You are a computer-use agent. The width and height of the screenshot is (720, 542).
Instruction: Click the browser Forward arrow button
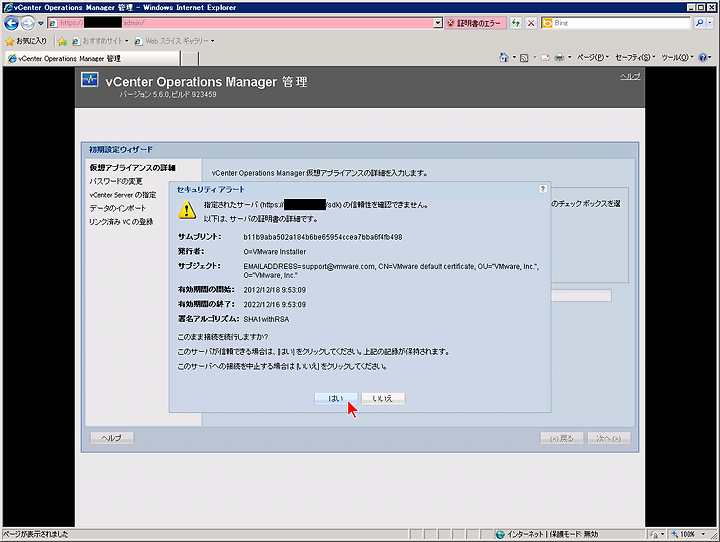[28, 23]
